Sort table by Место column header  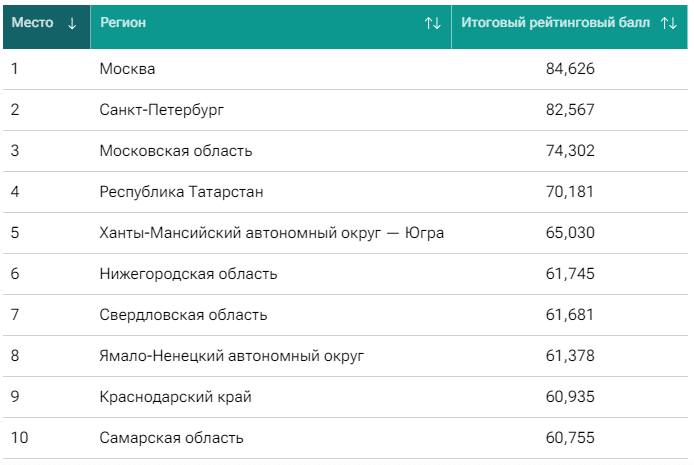click(32, 23)
